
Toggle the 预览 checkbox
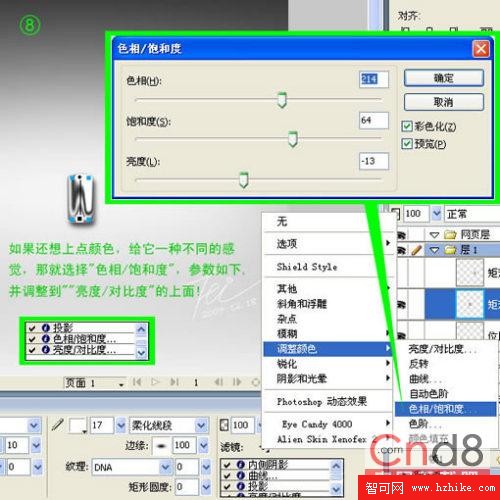pyautogui.click(x=407, y=144)
